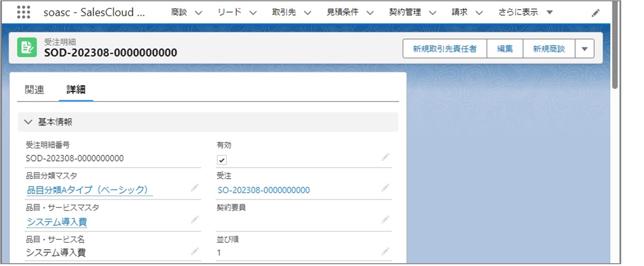Open the SO-202308-0000000000 order link
Screen dimensions: 644x266
pyautogui.click(x=264, y=190)
